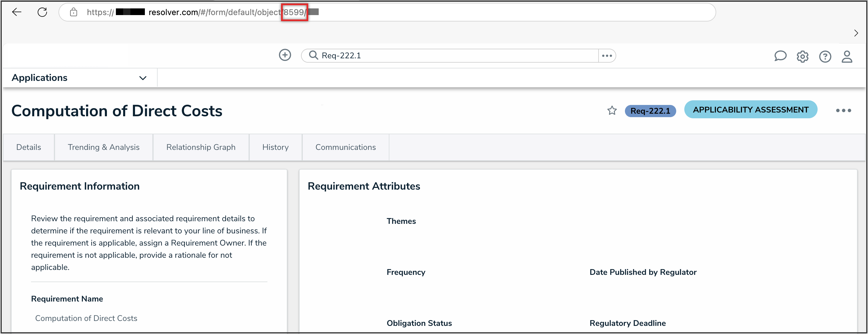Screen dimensions: 868x334
Task: Click the browser back arrow
Action: pyautogui.click(x=17, y=12)
